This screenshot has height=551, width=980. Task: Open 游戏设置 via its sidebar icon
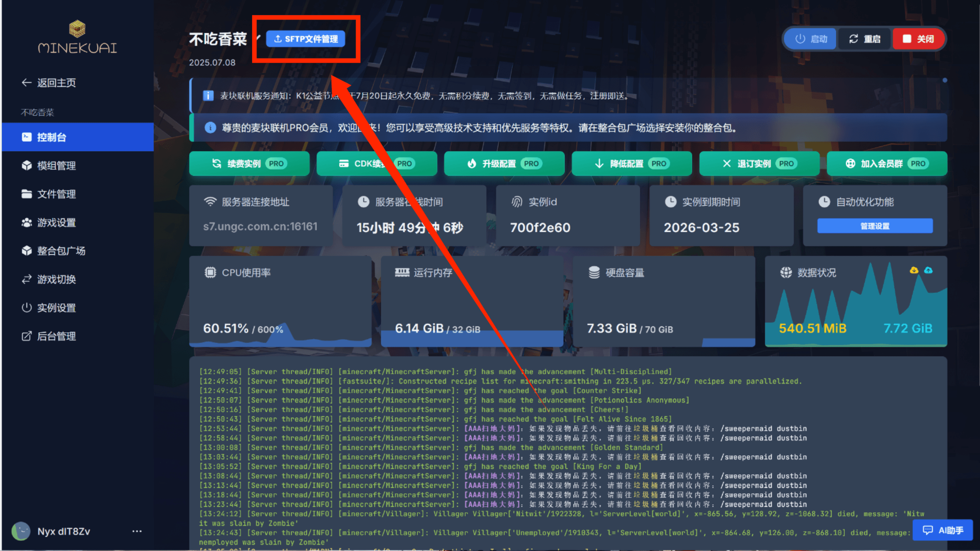point(56,222)
